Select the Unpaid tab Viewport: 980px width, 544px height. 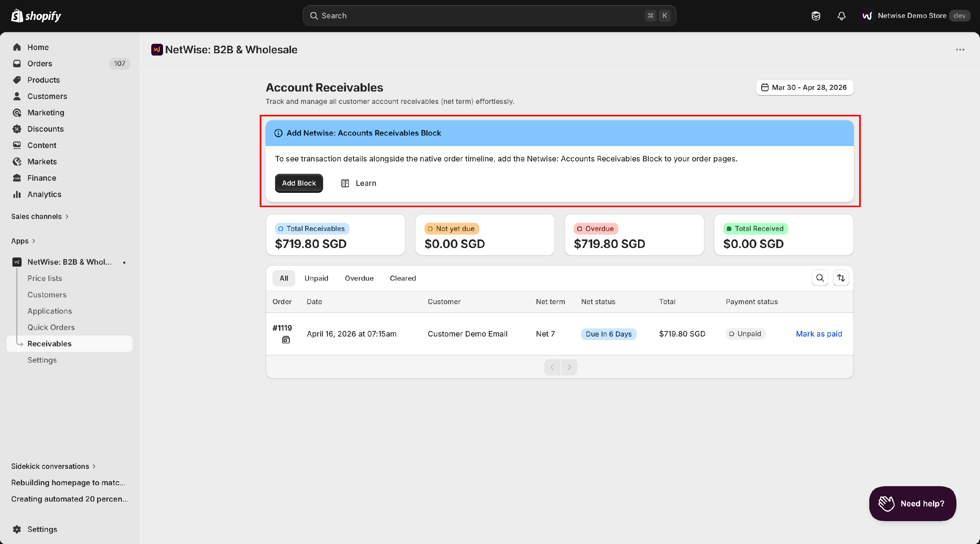pos(316,278)
